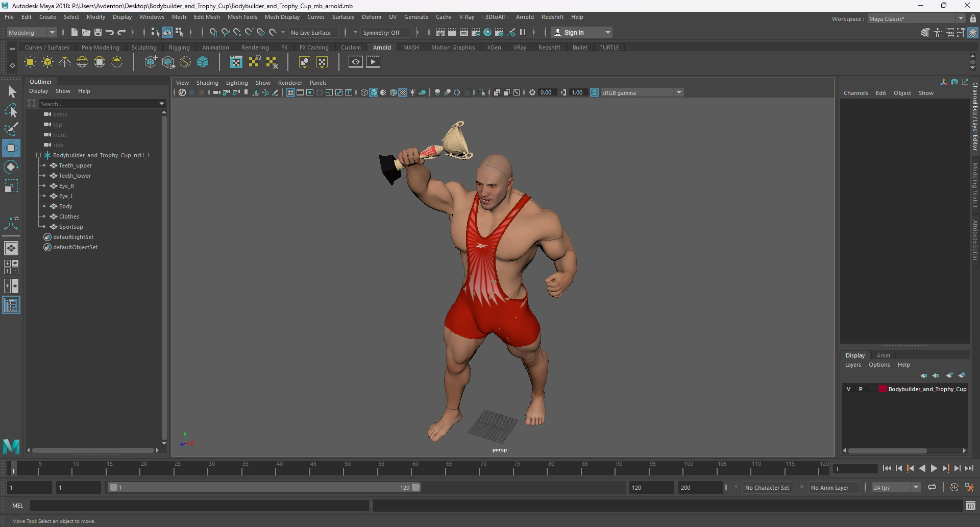Image resolution: width=980 pixels, height=527 pixels.
Task: Start Arnold render with the play shelf icon
Action: point(373,62)
